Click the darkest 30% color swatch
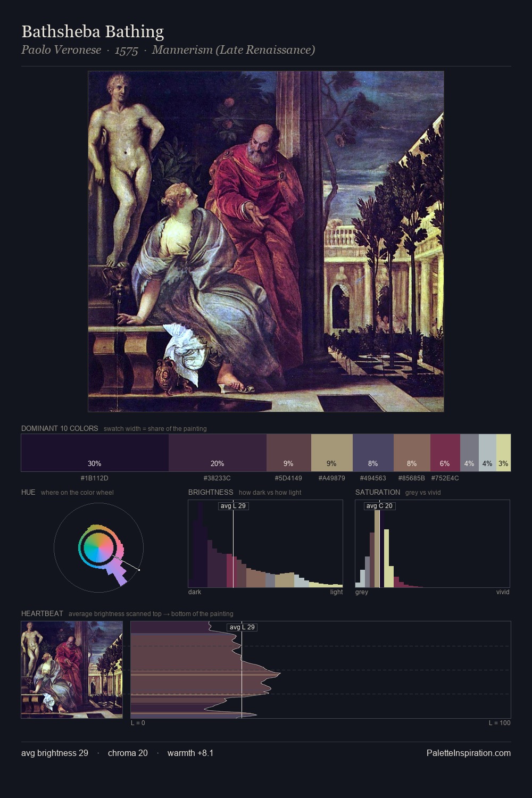This screenshot has width=532, height=798. (x=95, y=453)
